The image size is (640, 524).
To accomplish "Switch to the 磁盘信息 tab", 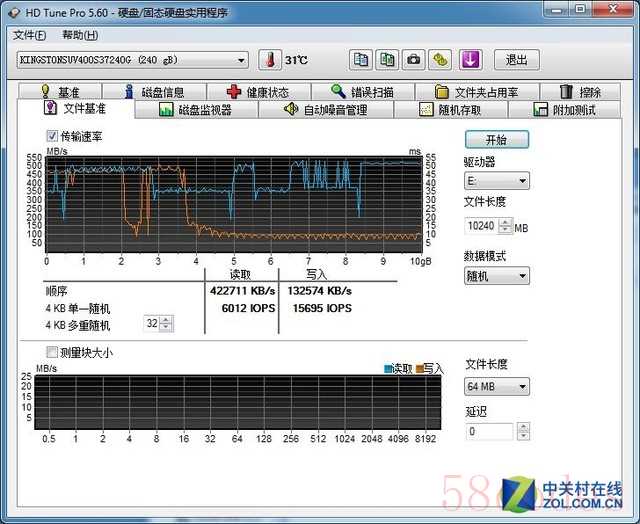I will tap(154, 91).
